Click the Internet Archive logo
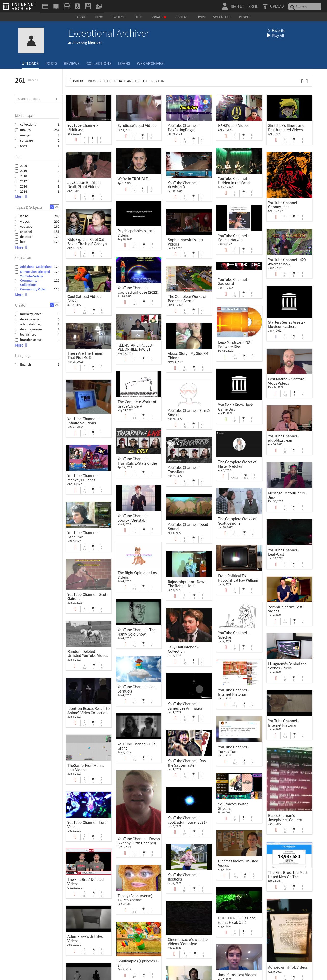The image size is (327, 980). pyautogui.click(x=19, y=6)
